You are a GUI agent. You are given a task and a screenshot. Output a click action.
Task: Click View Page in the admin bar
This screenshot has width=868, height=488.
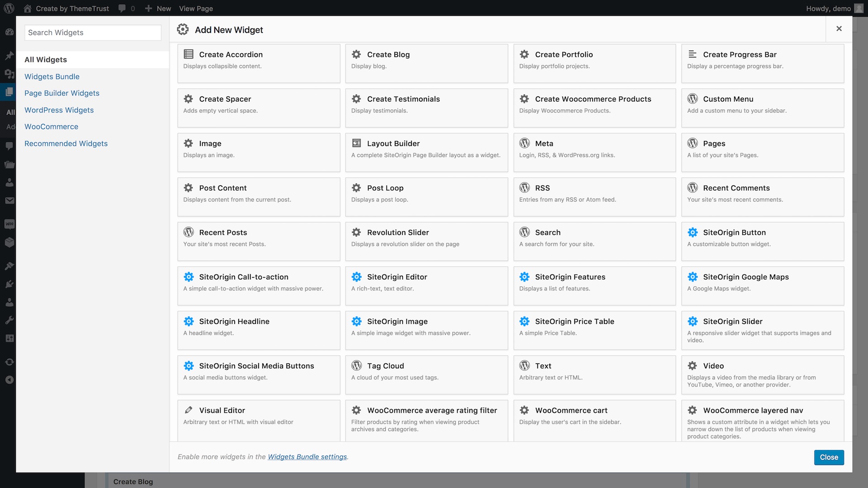tap(196, 9)
